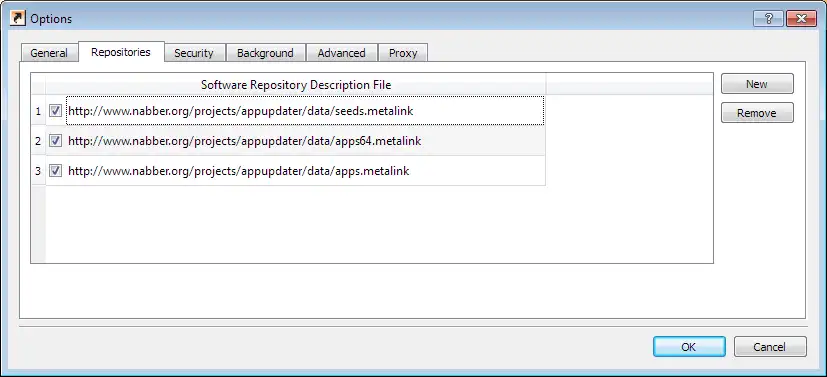Click the Remove repository button
Screen dimensions: 827x377
click(757, 113)
